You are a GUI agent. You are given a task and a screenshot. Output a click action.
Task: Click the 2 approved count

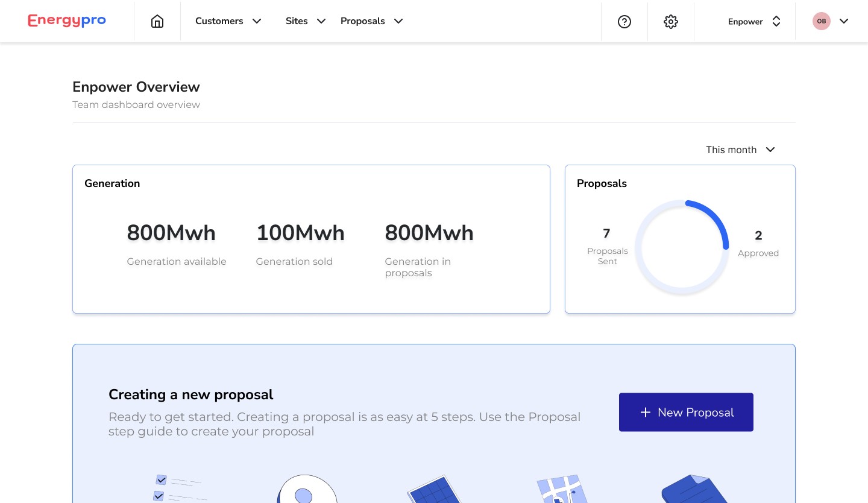point(758,236)
